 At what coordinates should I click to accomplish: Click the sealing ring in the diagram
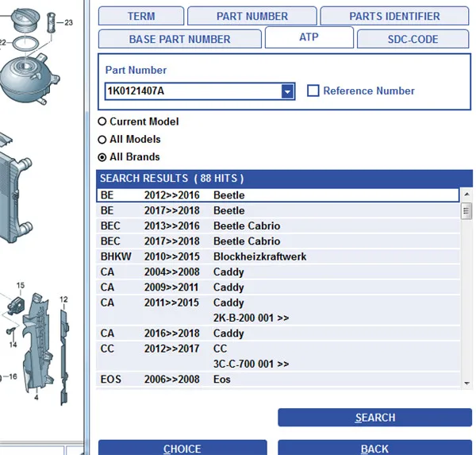click(26, 43)
